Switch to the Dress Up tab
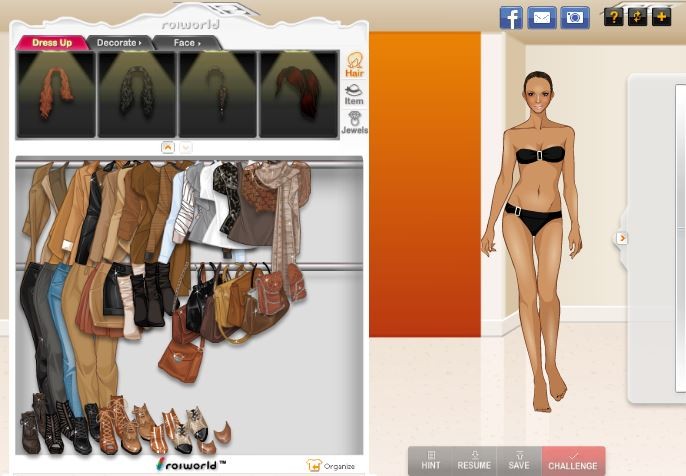Screen dimensions: 686x476 coord(51,43)
